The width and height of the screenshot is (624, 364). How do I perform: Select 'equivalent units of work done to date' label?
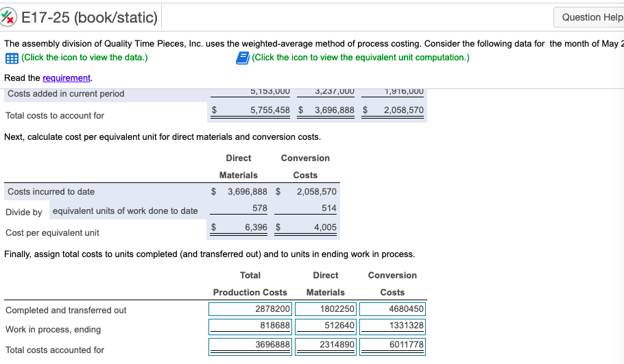click(125, 211)
